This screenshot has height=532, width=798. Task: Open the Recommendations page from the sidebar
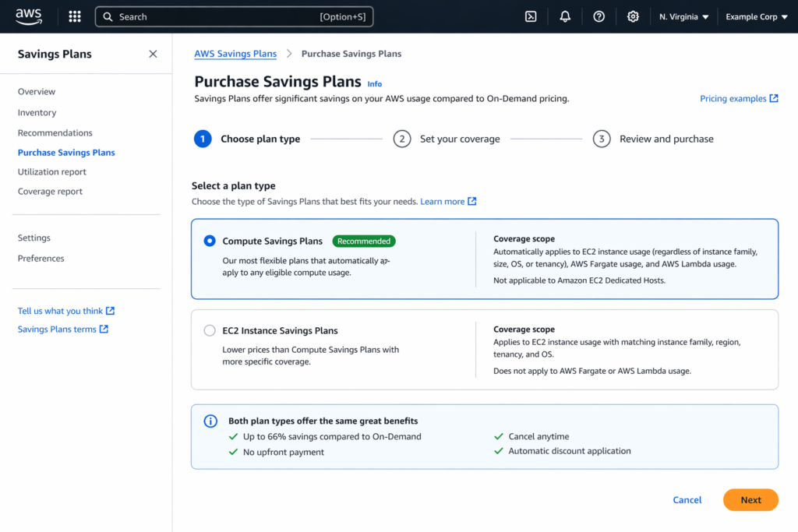click(55, 132)
